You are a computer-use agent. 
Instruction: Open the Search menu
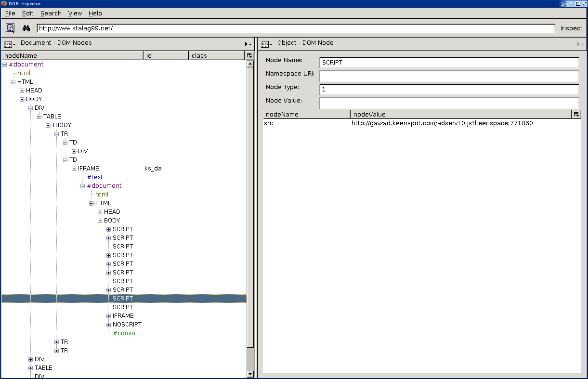coord(51,13)
